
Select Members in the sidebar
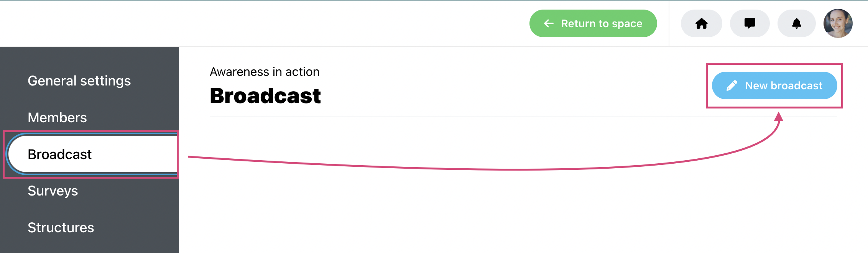point(58,118)
